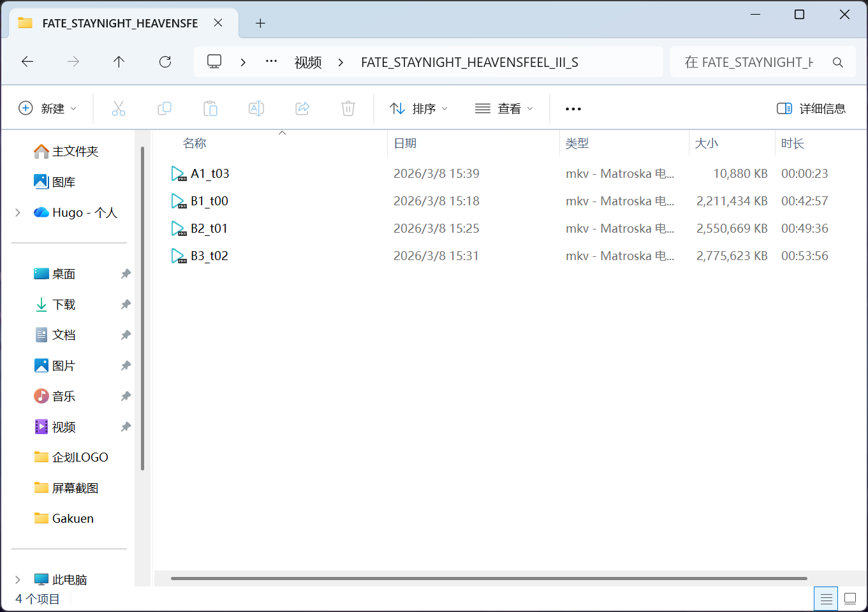868x612 pixels.
Task: Select the file name B2_t01
Action: pyautogui.click(x=209, y=228)
